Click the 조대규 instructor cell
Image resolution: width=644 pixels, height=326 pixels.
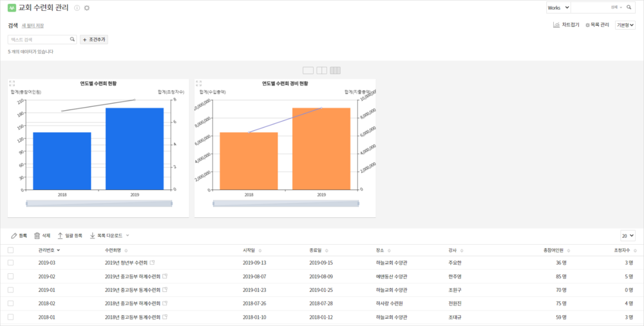pos(455,317)
